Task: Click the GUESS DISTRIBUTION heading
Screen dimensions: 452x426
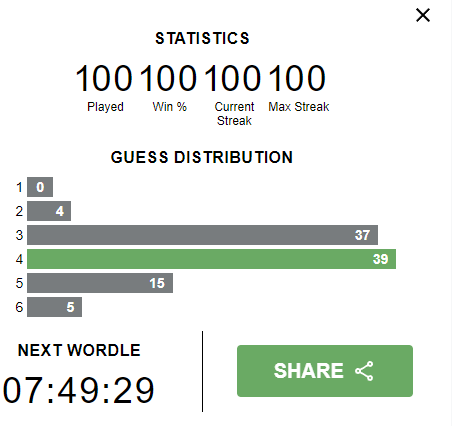Action: click(x=202, y=157)
